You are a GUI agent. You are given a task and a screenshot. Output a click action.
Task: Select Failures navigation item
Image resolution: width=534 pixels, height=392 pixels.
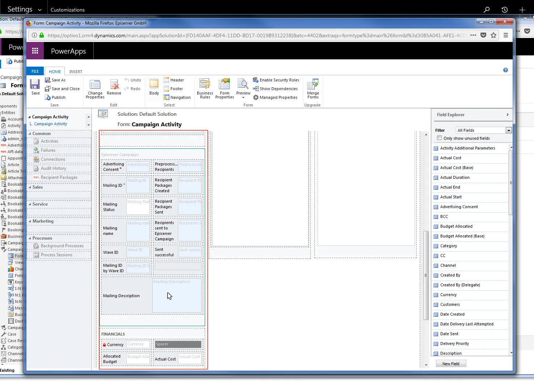(48, 150)
